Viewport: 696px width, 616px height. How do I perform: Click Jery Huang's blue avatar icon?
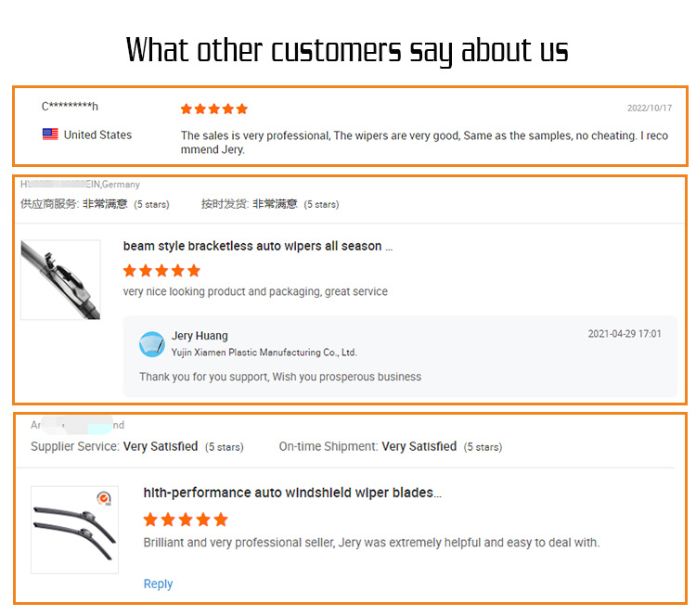pyautogui.click(x=152, y=344)
